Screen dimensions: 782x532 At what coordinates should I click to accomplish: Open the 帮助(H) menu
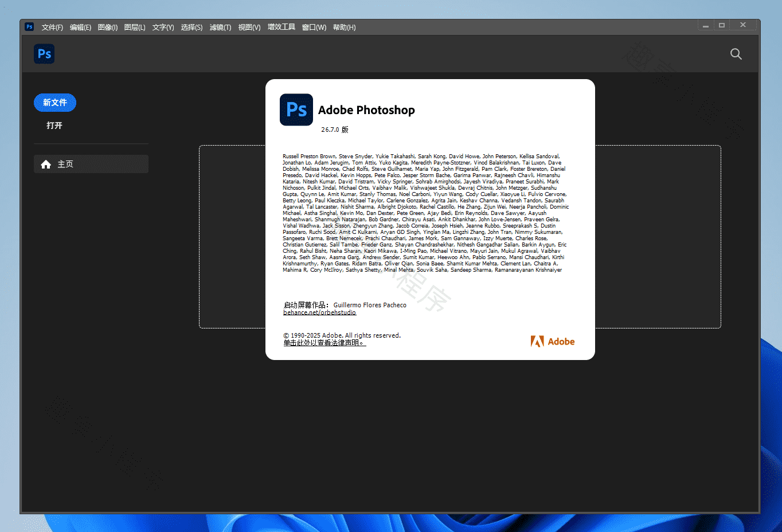pyautogui.click(x=344, y=28)
